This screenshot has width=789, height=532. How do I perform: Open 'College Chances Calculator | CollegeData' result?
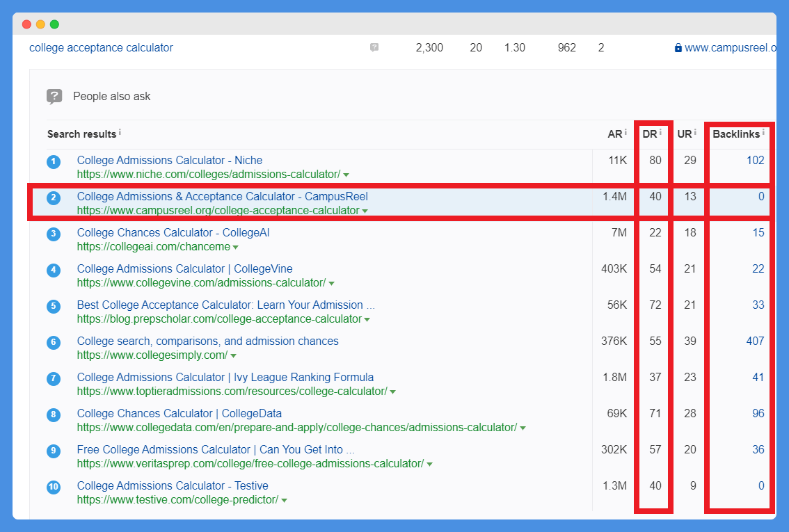click(179, 414)
